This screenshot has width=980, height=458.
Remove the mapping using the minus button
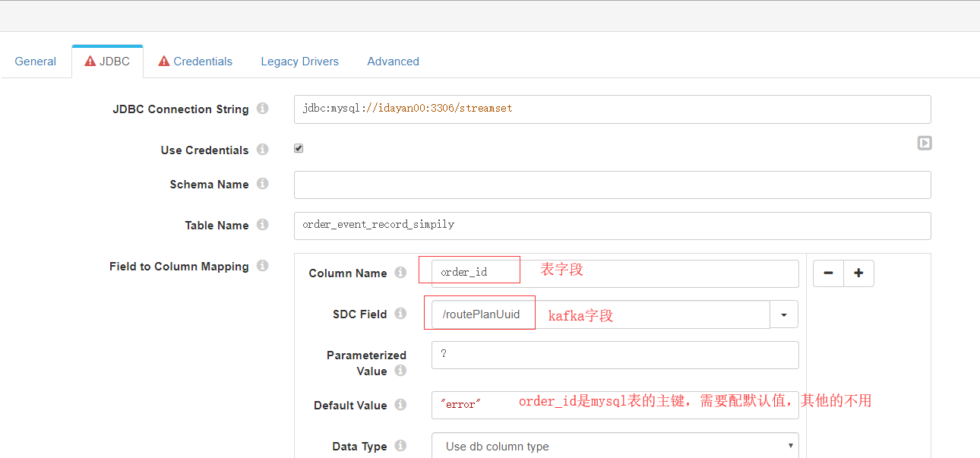coord(828,273)
